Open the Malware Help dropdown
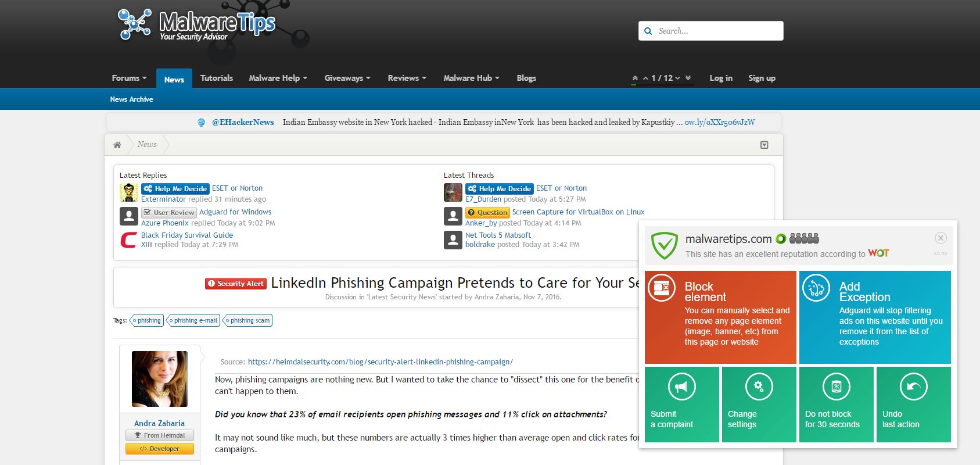The image size is (980, 465). tap(278, 78)
